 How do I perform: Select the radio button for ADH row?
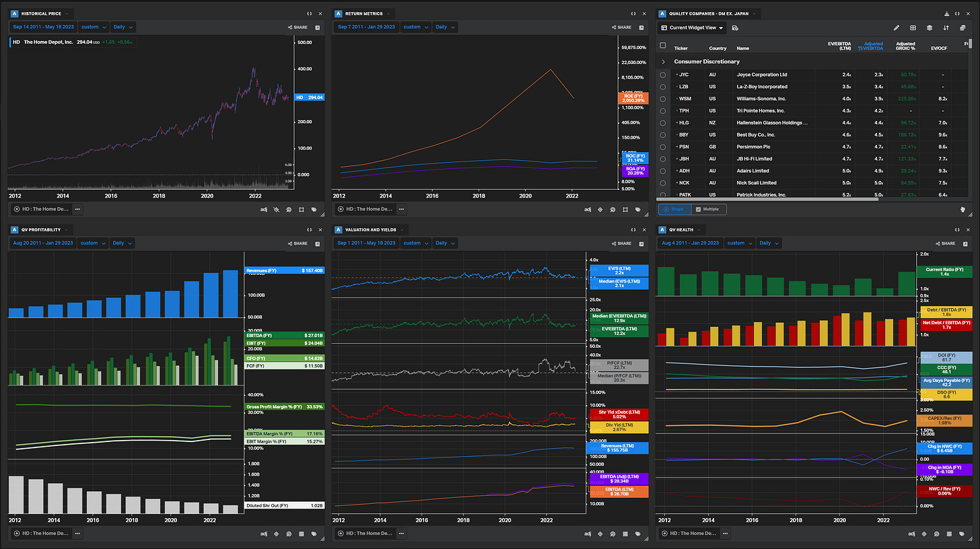tap(663, 171)
